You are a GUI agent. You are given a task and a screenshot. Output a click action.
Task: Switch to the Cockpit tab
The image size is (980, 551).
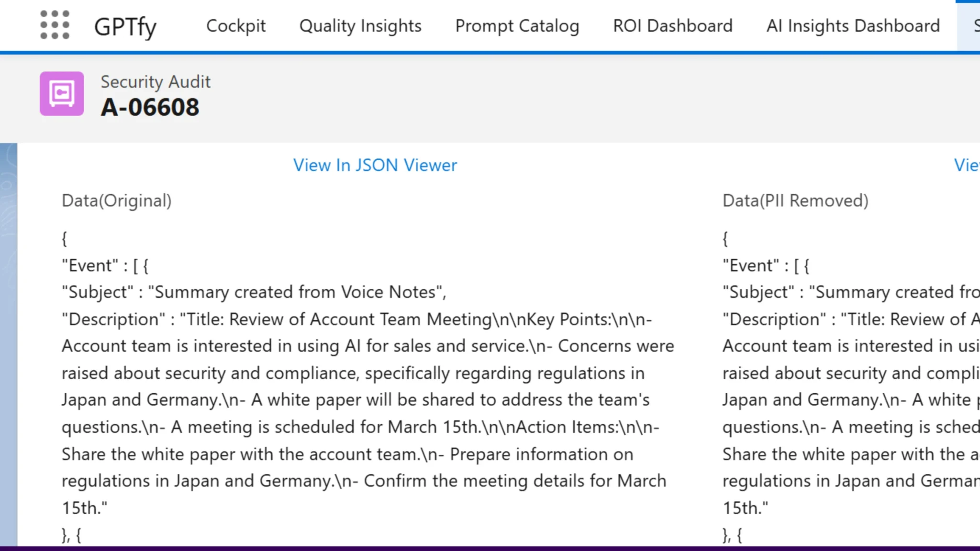click(236, 26)
